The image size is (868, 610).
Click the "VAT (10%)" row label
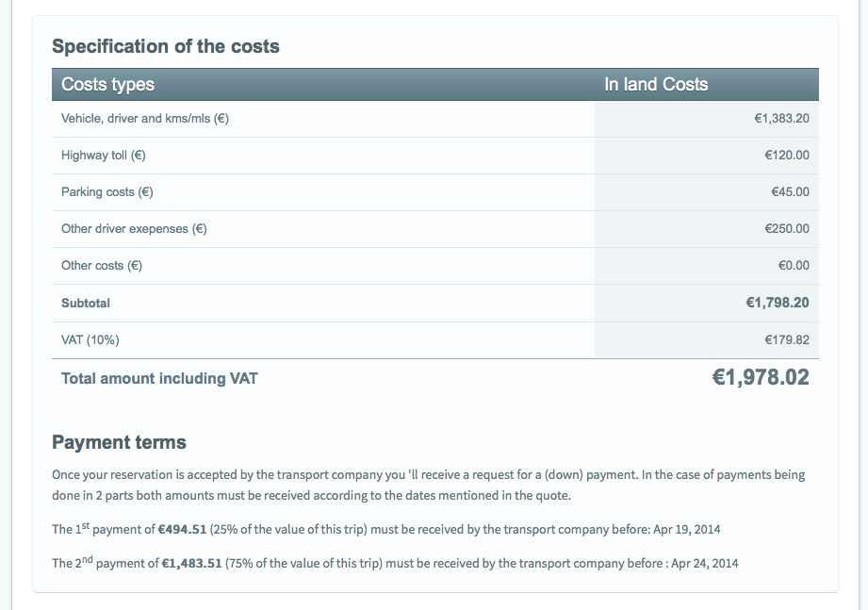click(x=90, y=340)
